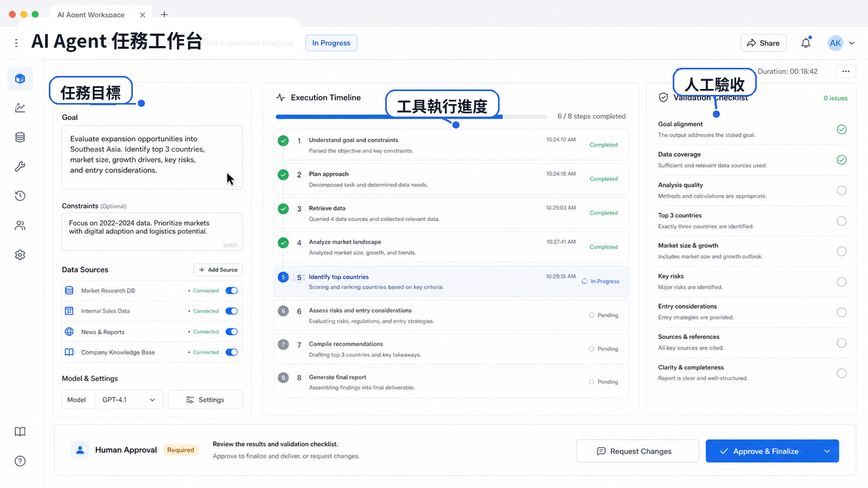The image size is (868, 488).
Task: Open a new browser tab
Action: coord(164,15)
